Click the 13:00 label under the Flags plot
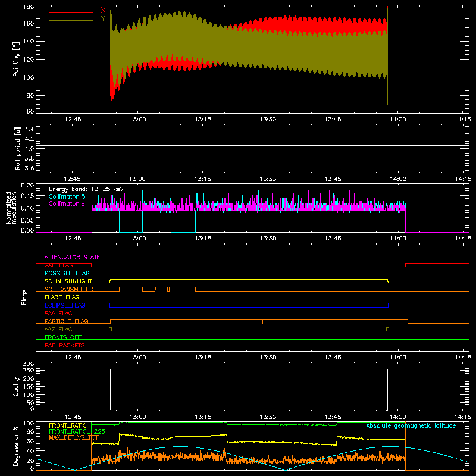Viewport: 476px width, 476px height. [138, 358]
